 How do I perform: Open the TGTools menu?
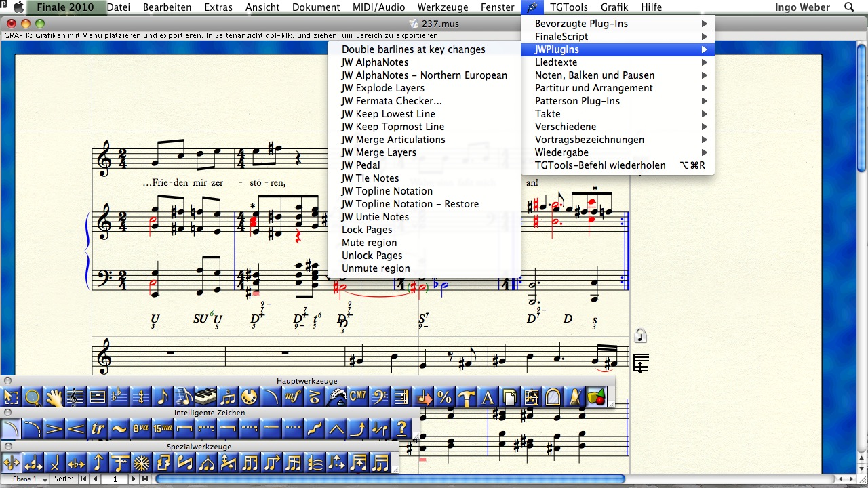coord(569,7)
